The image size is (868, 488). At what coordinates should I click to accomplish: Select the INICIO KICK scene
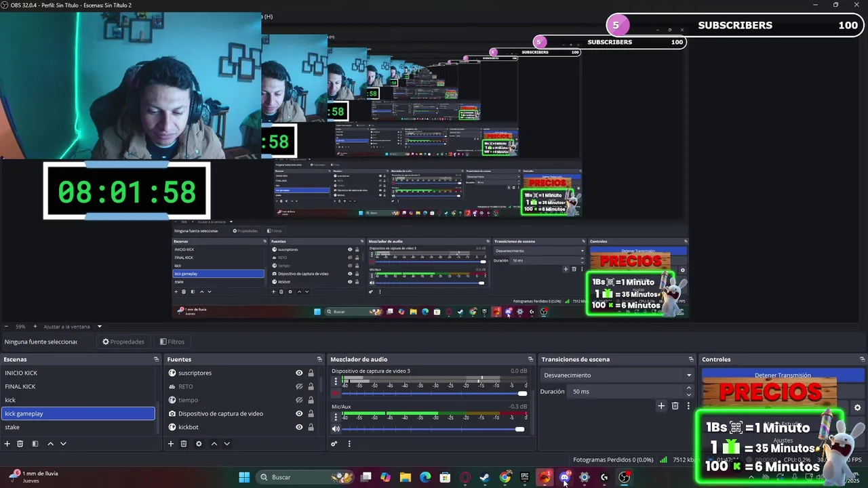tap(78, 373)
